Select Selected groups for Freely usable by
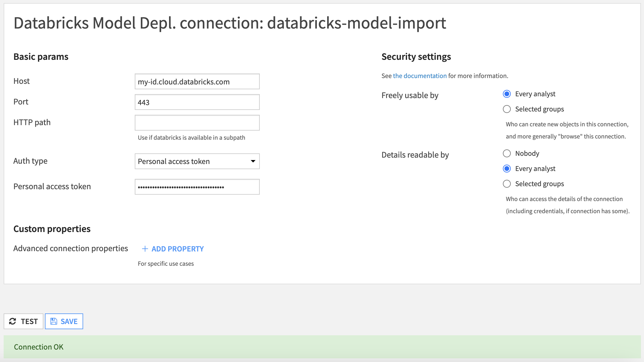Image resolution: width=644 pixels, height=362 pixels. tap(507, 109)
